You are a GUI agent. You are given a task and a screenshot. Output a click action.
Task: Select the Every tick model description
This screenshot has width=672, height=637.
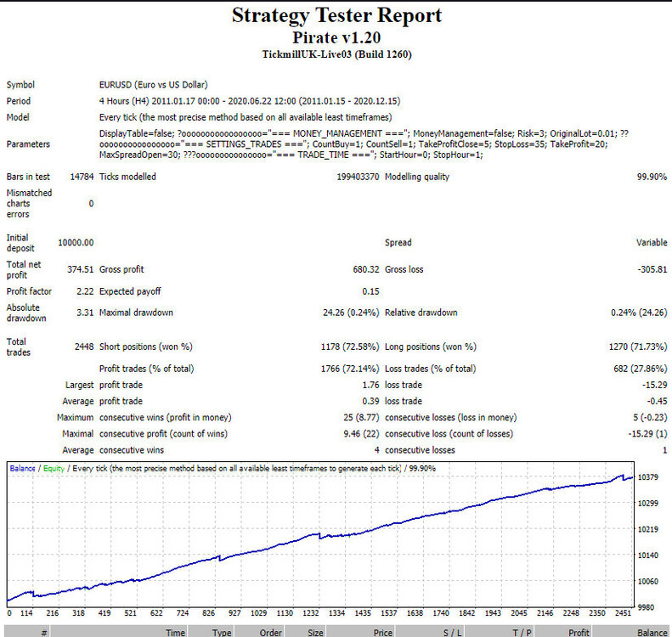click(246, 117)
